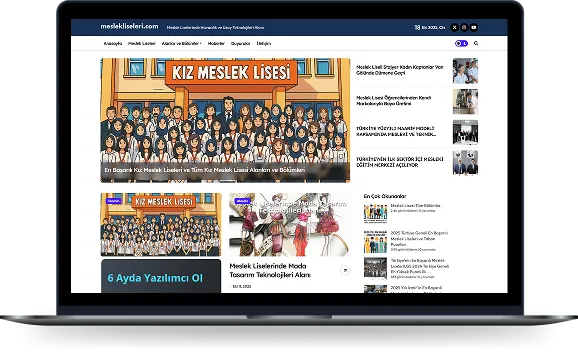Click date under Moda Tasarım article title
This screenshot has width=578, height=361.
242,286
